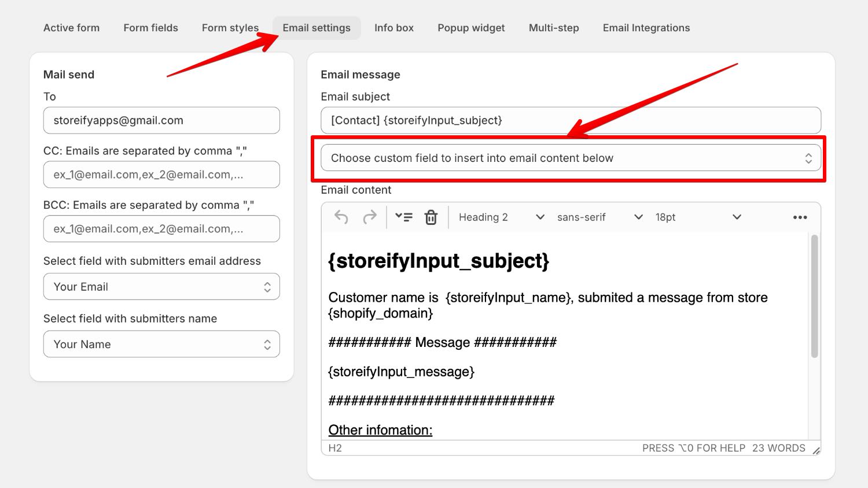This screenshot has width=868, height=488.
Task: Click the undo arrow in editor toolbar
Action: click(341, 217)
